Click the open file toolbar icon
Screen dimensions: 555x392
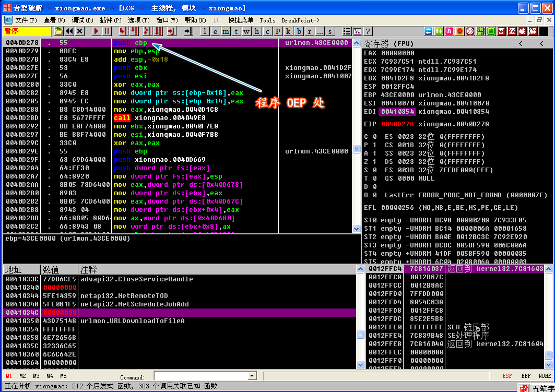click(x=59, y=31)
